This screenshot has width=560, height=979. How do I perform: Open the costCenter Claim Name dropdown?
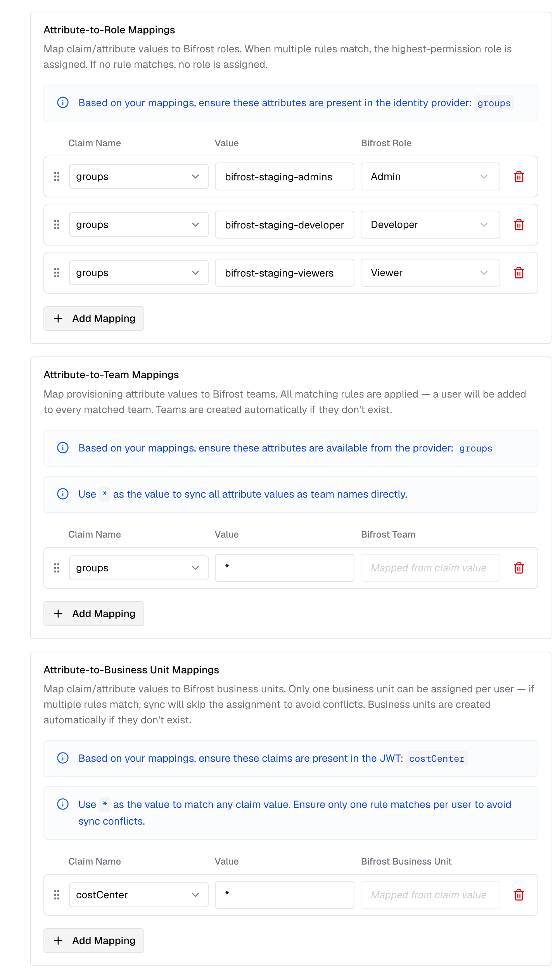click(139, 895)
